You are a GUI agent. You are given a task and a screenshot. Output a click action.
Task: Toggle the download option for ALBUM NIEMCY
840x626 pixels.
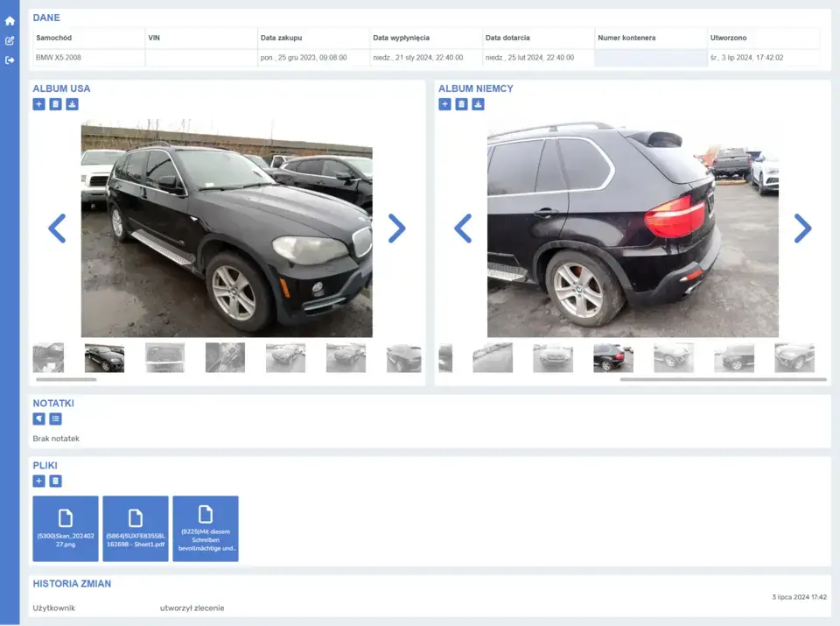(x=478, y=103)
